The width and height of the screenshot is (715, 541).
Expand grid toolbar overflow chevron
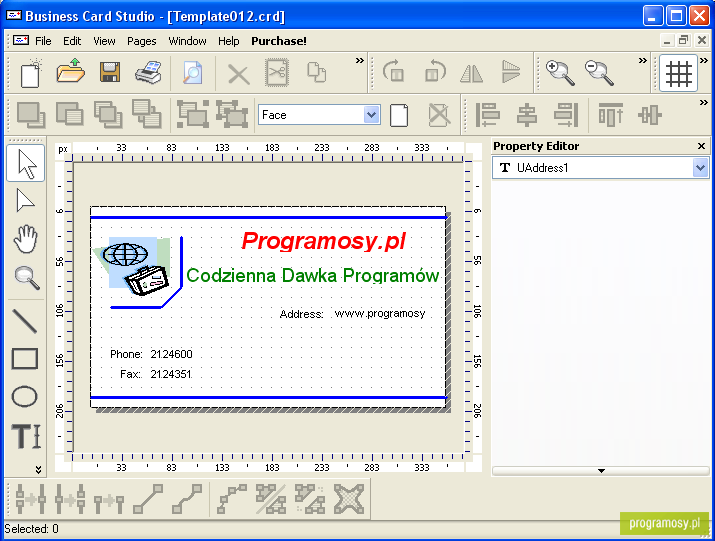(704, 60)
